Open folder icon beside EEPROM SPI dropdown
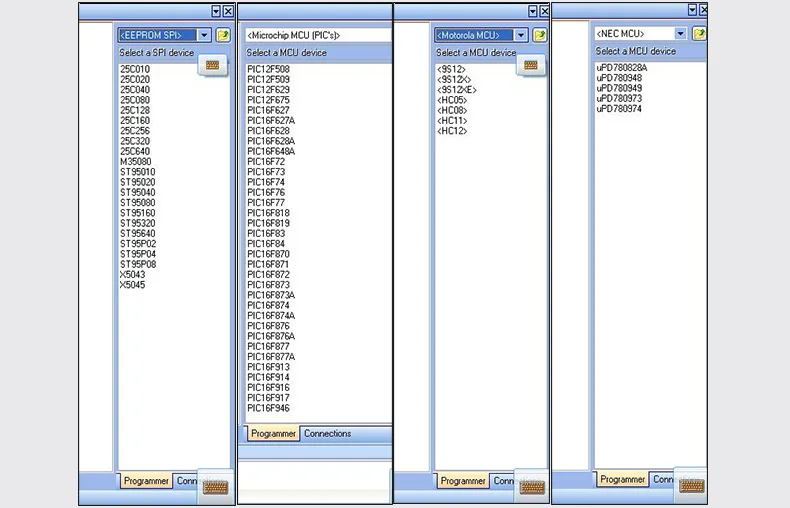 223,35
